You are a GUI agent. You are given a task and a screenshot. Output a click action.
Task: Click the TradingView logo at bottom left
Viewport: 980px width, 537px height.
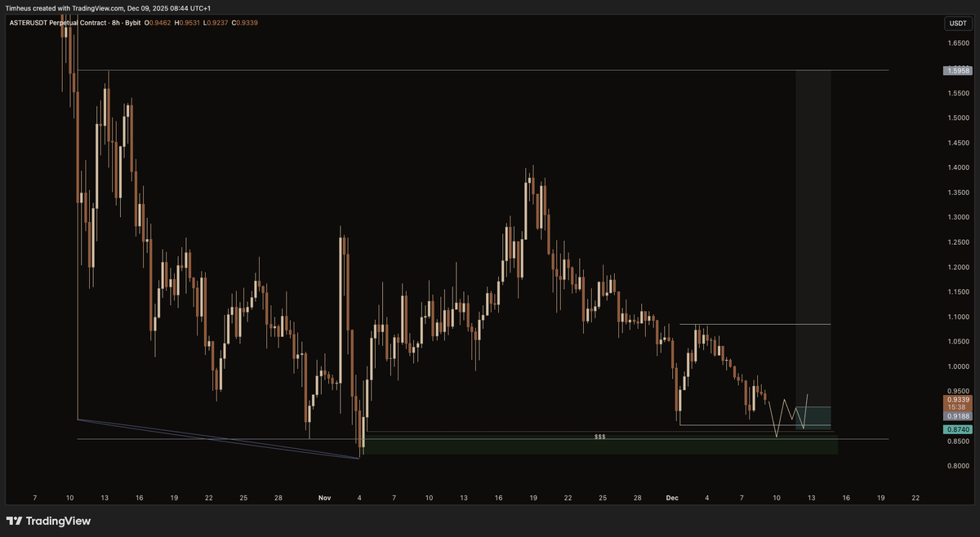pos(48,521)
